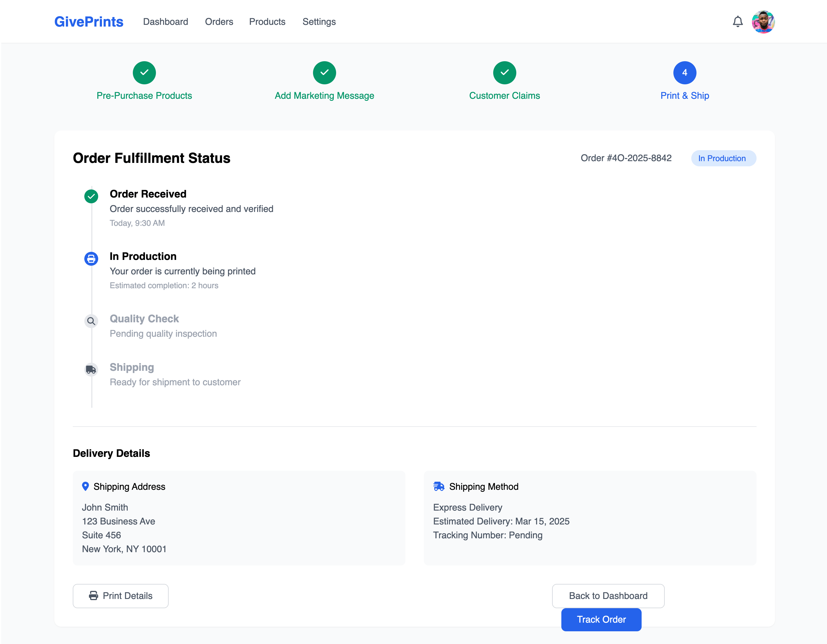Click Ready for shipment to customer text
This screenshot has width=827, height=644.
(x=175, y=382)
